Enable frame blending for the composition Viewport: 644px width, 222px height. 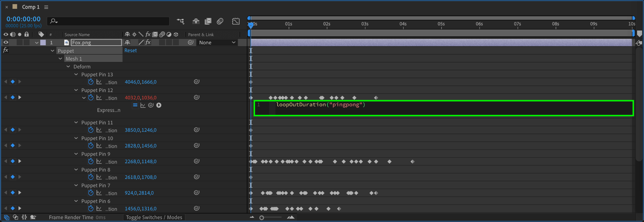tap(208, 21)
